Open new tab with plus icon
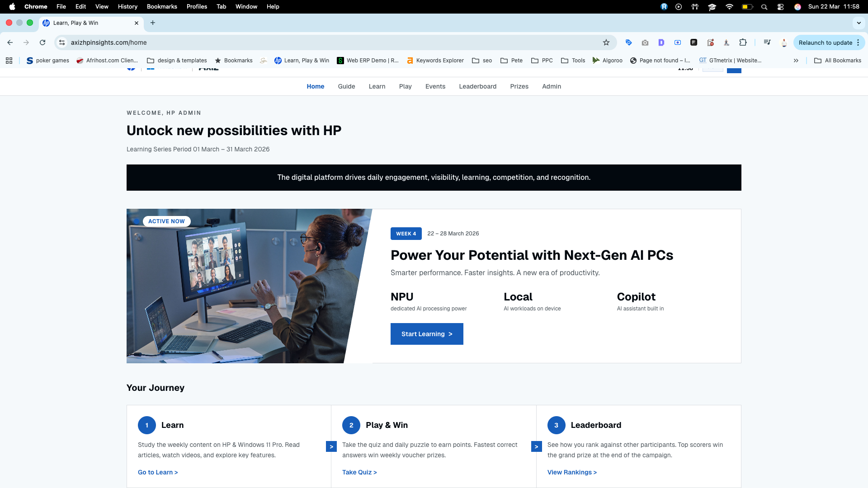The width and height of the screenshot is (868, 488). (153, 23)
